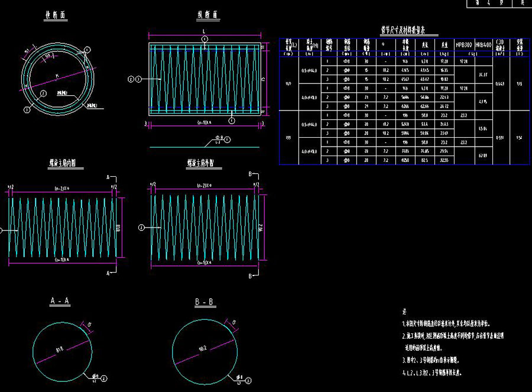Click the HRB400 column header

tap(483, 44)
